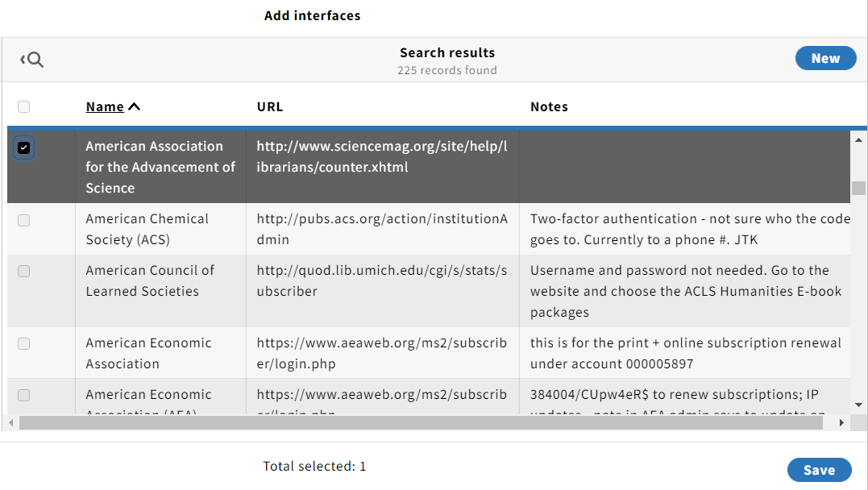Toggle the select-all checkbox in header
Screen dimensions: 868x490
tap(24, 107)
